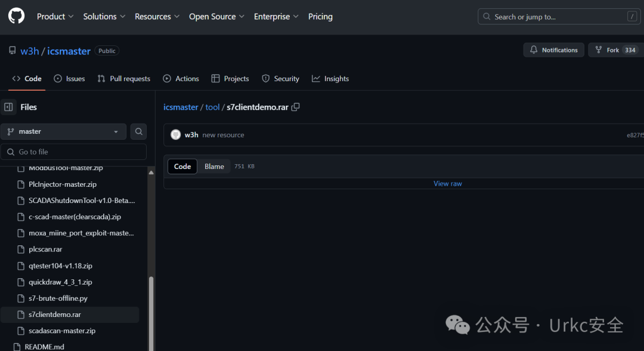
Task: Open ModbusTool-master.zip in file tree
Action: 66,168
